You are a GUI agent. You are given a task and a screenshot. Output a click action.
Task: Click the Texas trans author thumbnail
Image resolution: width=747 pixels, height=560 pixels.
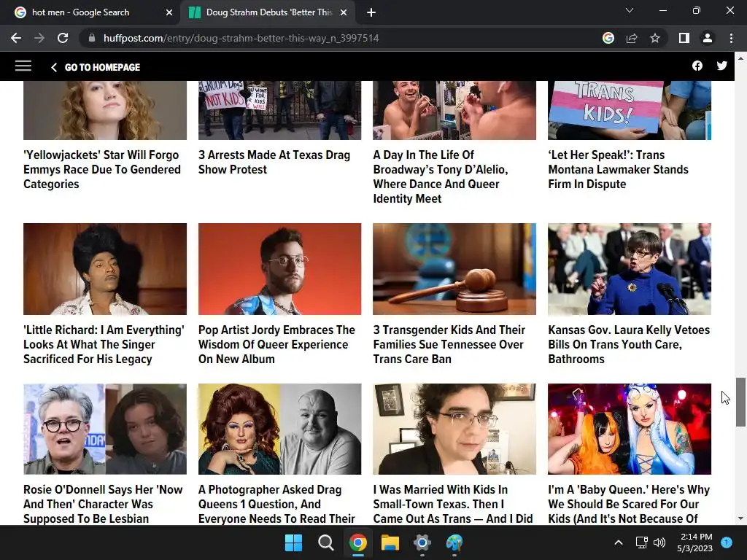(454, 429)
